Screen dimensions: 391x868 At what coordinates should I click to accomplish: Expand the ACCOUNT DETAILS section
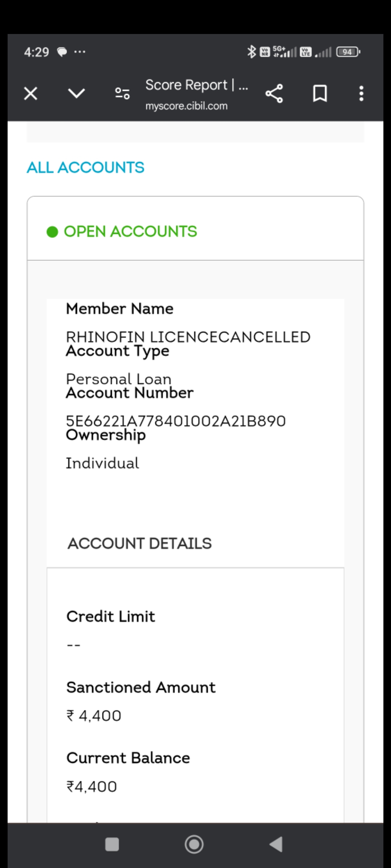pos(139,544)
